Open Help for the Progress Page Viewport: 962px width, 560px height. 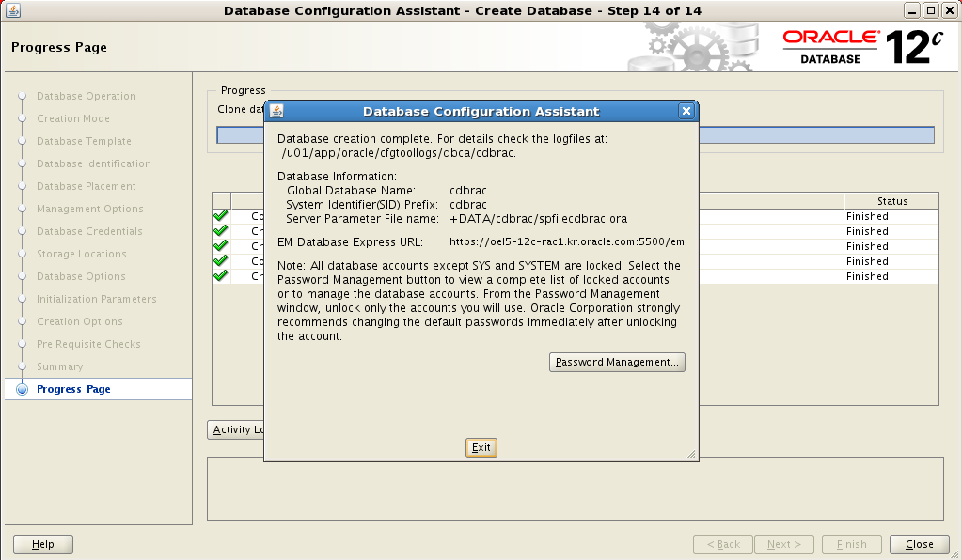[x=42, y=544]
